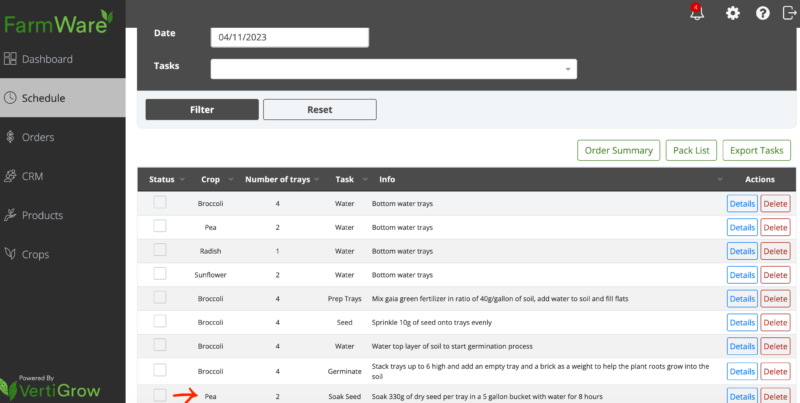The width and height of the screenshot is (800, 403).
Task: Click the Crops leaf icon in sidebar
Action: tap(11, 254)
